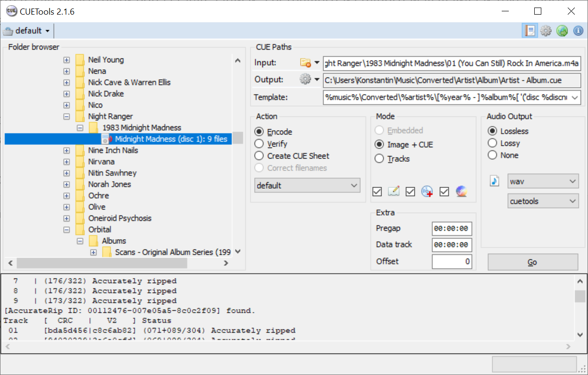Click the folder browser vertical scrollbar thumb

tap(238, 138)
